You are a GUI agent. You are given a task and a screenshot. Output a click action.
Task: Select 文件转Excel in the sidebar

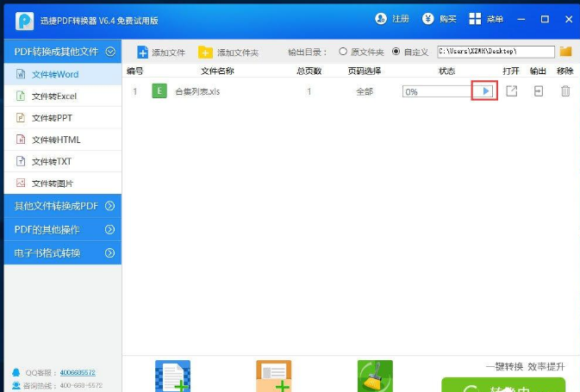point(53,96)
